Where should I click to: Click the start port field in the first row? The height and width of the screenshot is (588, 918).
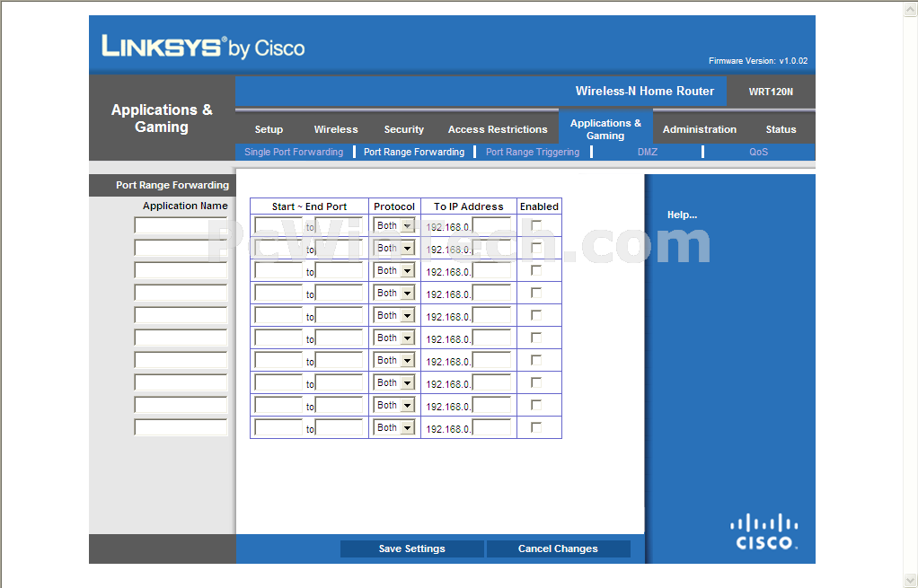(x=278, y=226)
